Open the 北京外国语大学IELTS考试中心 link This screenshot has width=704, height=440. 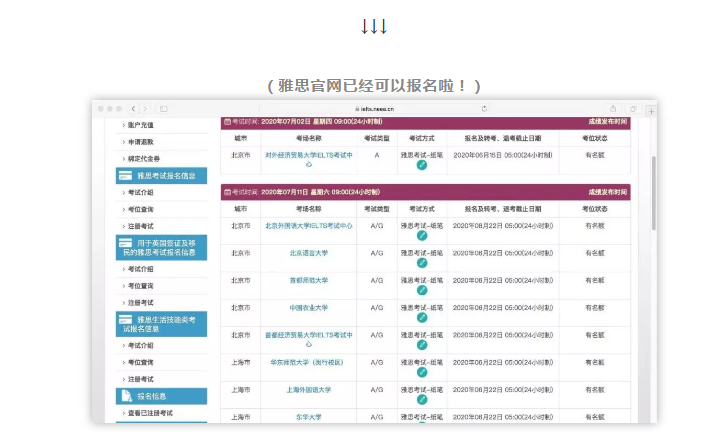point(309,226)
